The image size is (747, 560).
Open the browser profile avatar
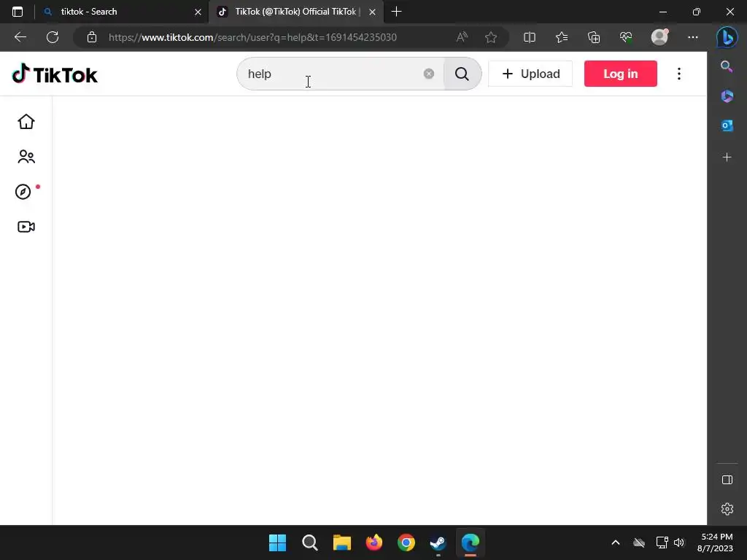point(659,37)
